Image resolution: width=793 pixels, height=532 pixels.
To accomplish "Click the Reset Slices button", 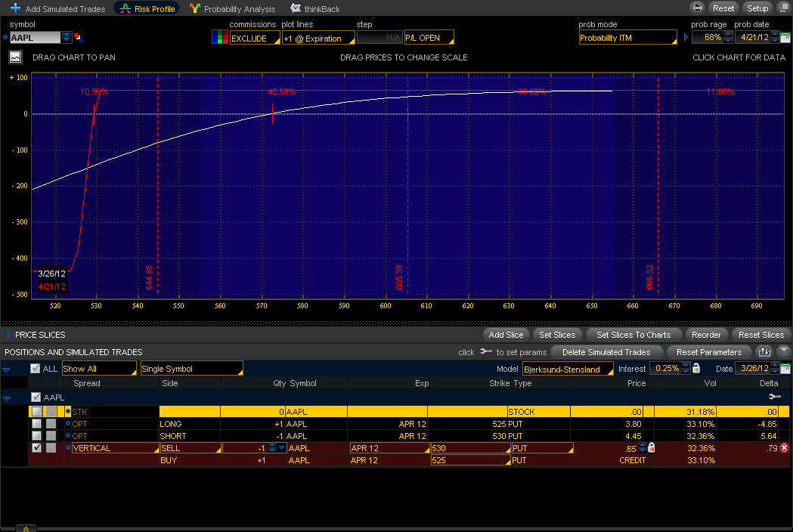I will coord(760,334).
